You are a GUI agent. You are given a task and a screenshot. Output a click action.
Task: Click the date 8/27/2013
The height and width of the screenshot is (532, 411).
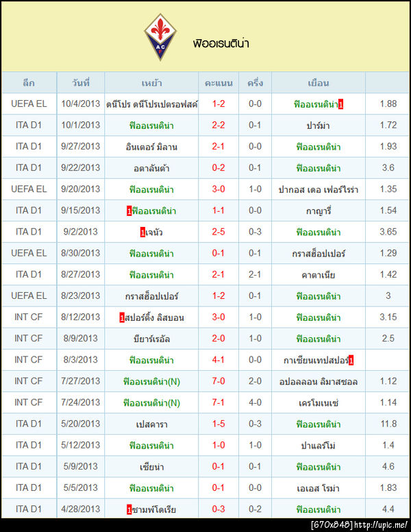pyautogui.click(x=81, y=274)
